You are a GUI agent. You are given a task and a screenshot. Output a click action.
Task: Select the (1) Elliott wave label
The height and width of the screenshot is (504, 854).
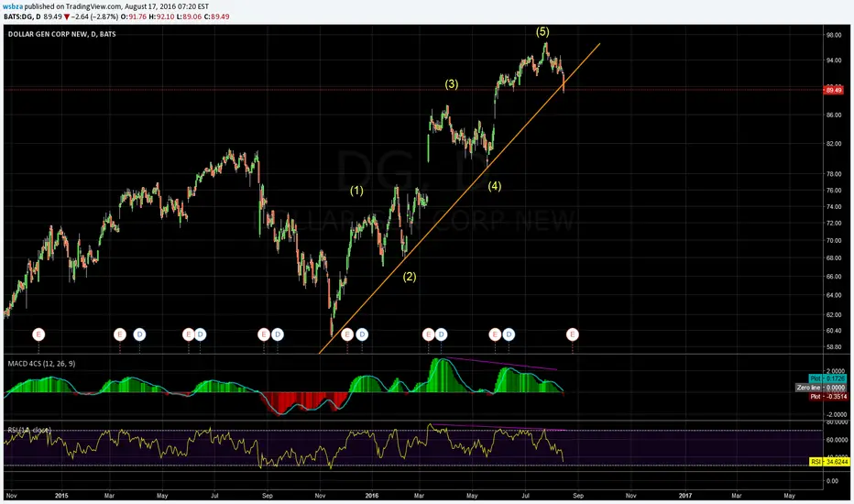point(356,191)
